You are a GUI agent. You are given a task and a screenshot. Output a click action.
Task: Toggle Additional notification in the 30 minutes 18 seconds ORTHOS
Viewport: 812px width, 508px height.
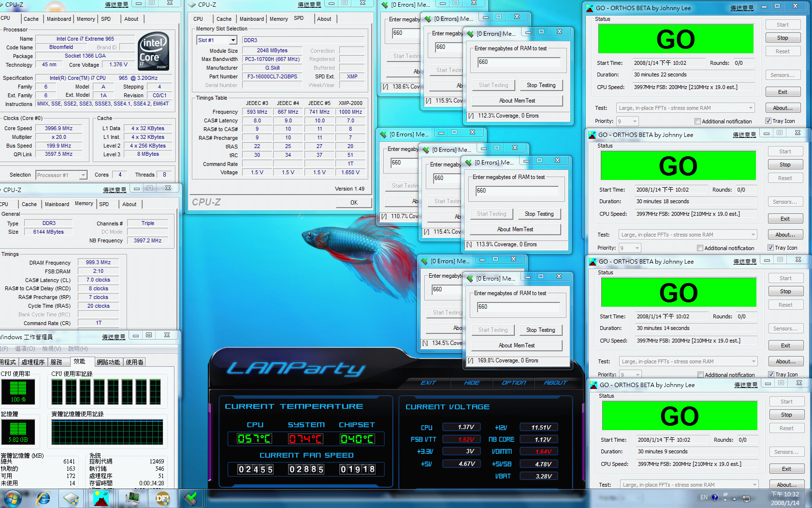(x=700, y=248)
